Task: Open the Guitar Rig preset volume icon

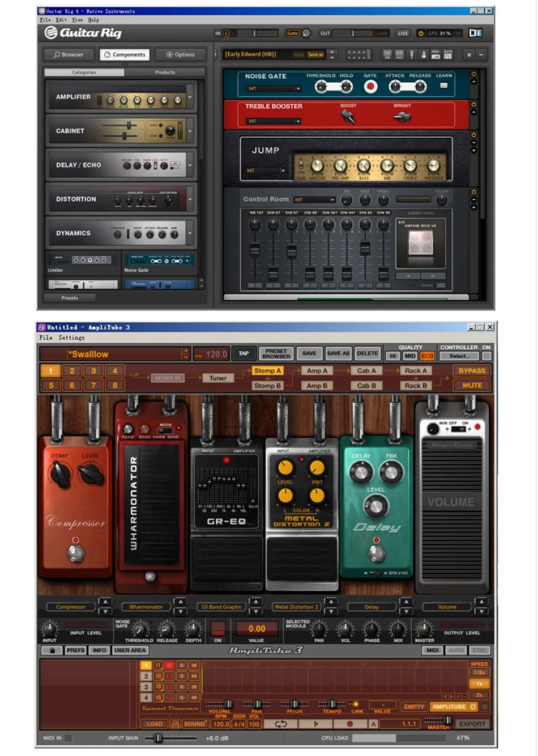Action: (x=435, y=54)
